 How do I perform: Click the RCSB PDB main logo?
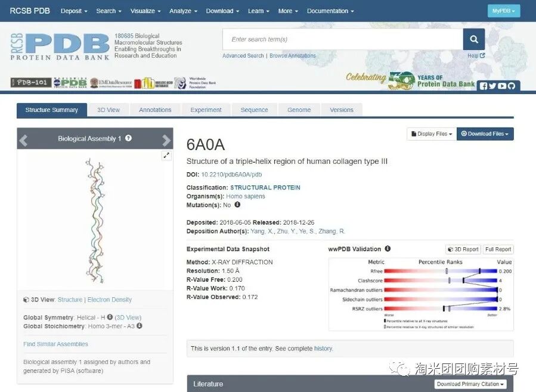[60, 47]
